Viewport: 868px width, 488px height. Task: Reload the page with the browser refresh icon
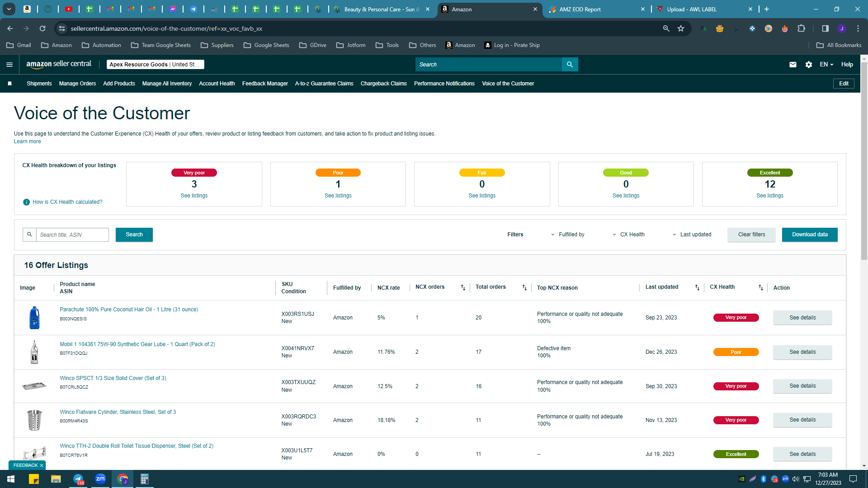42,28
